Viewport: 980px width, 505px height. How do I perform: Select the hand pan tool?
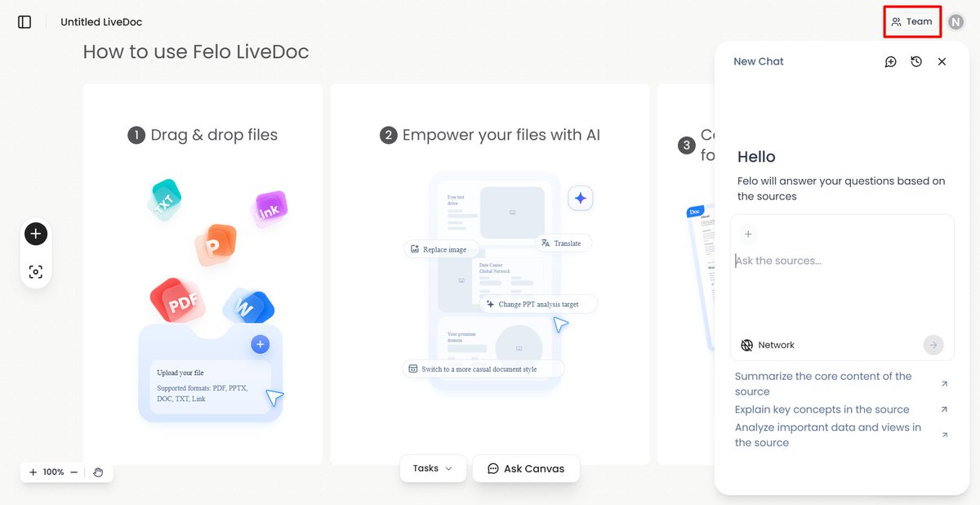[98, 472]
